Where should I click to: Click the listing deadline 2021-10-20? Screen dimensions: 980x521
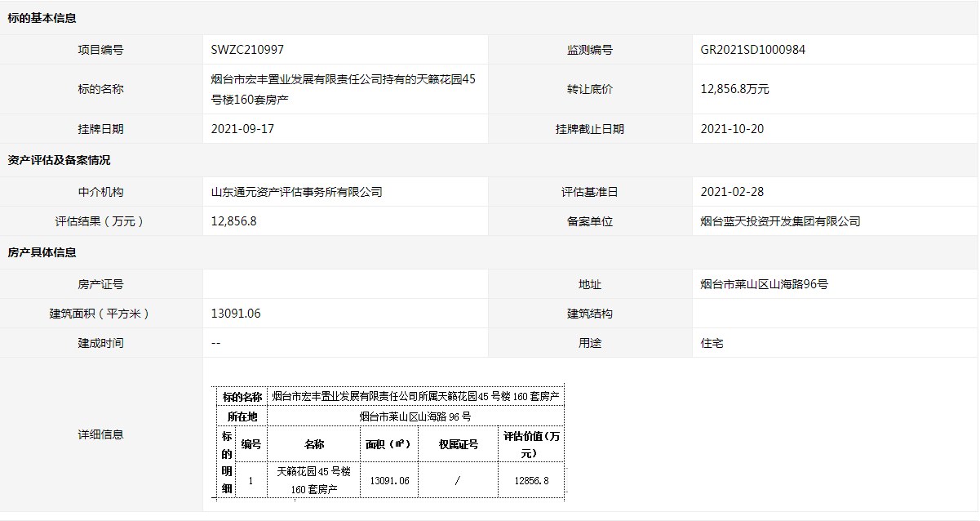(732, 129)
